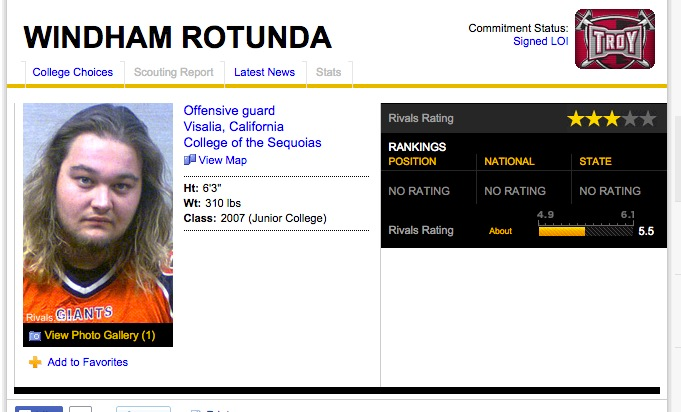
Task: Click the camera icon in photo gallery bar
Action: pyautogui.click(x=35, y=336)
